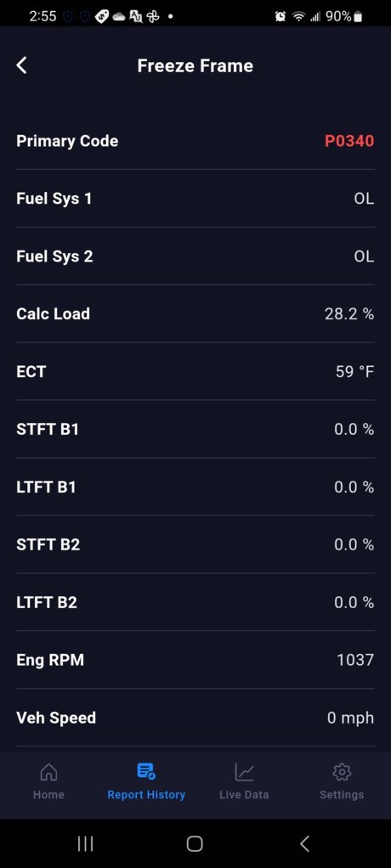Select the Primary Code row label
The image size is (391, 868).
(67, 141)
